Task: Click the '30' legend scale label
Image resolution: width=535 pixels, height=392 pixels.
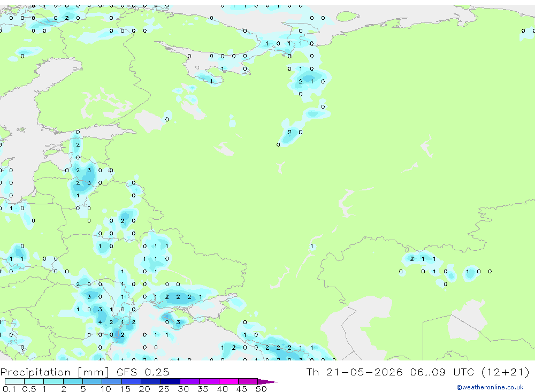Action: (x=183, y=389)
